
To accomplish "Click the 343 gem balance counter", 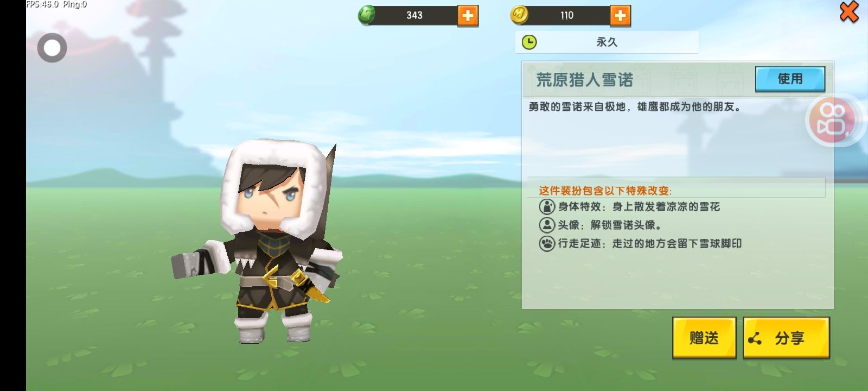I will (414, 15).
